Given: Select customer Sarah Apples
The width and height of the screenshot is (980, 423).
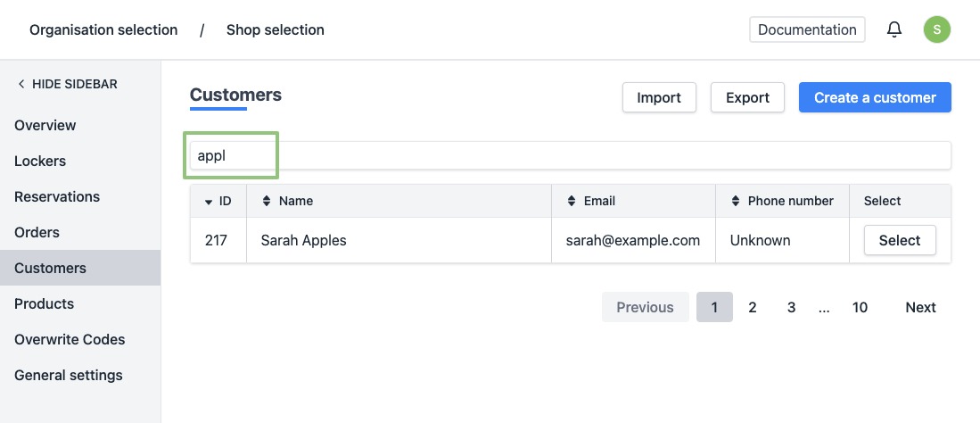Looking at the screenshot, I should (899, 240).
